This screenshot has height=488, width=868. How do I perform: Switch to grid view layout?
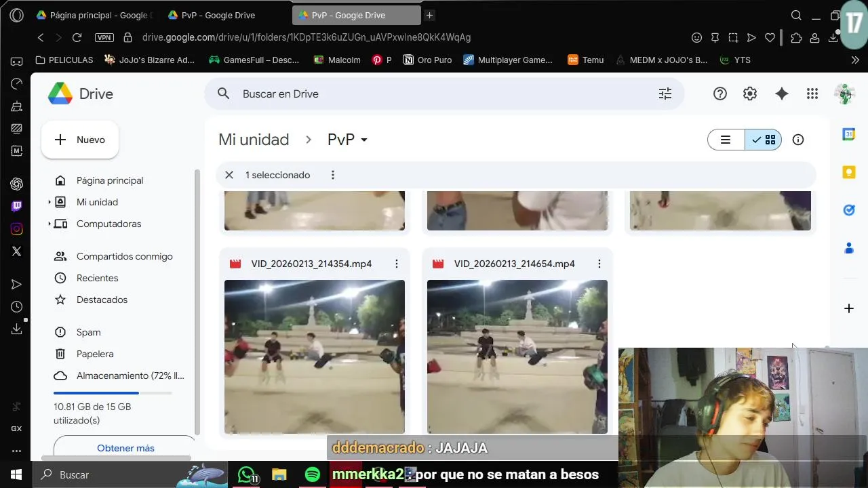[x=764, y=140]
